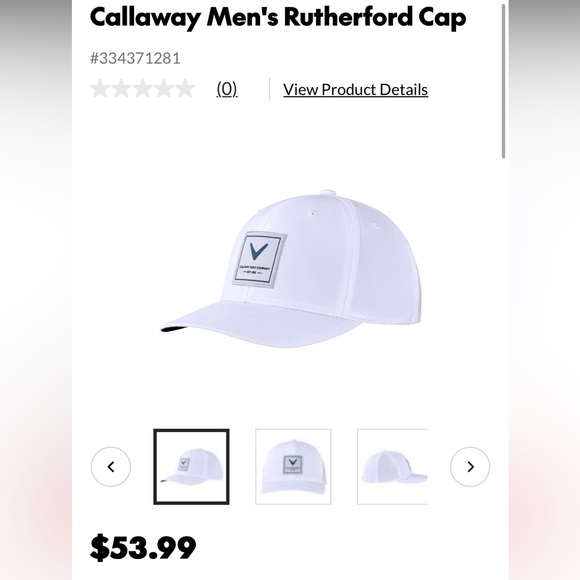Open the (0) reviews count link
The height and width of the screenshot is (580, 580).
[x=227, y=89]
